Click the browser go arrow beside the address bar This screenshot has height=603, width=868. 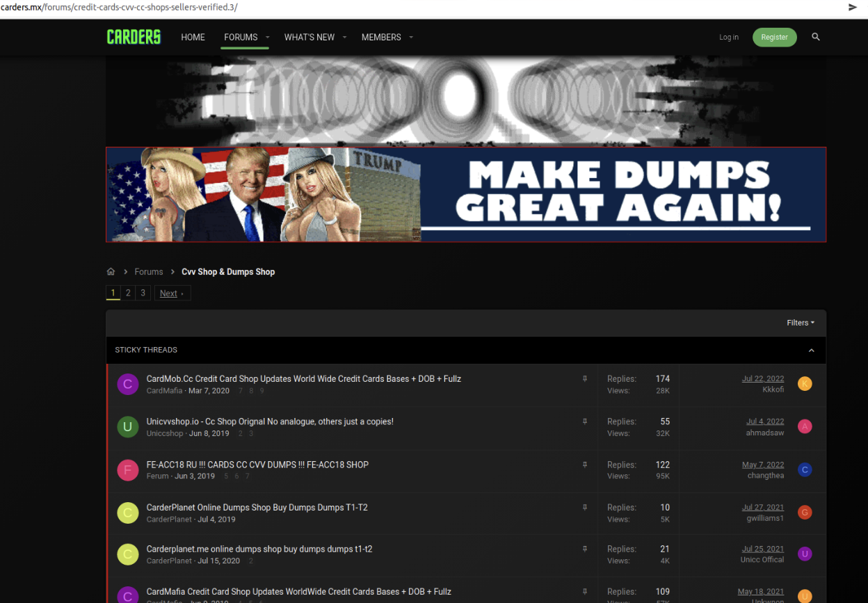coord(853,7)
